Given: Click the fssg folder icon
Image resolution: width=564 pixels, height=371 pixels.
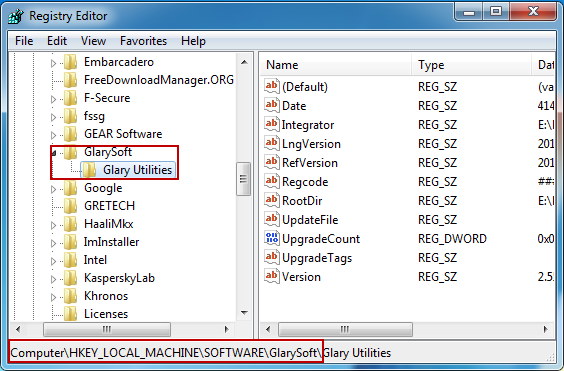Looking at the screenshot, I should coord(70,116).
